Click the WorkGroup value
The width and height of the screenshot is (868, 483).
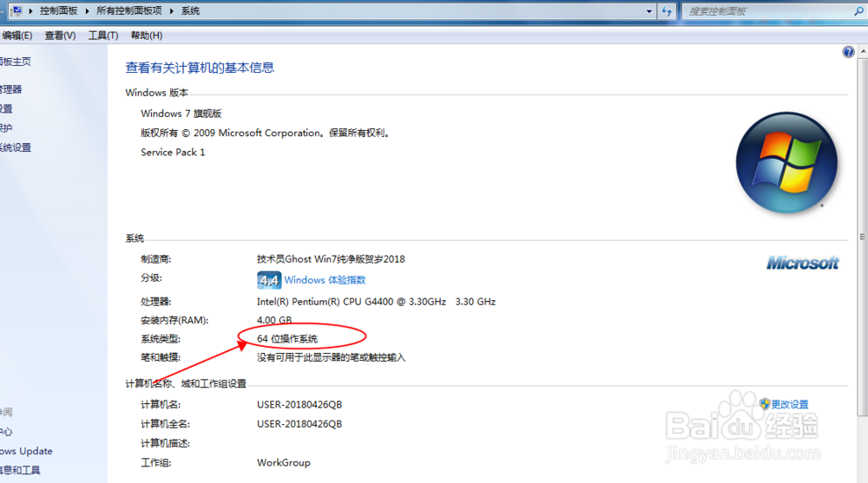(284, 462)
